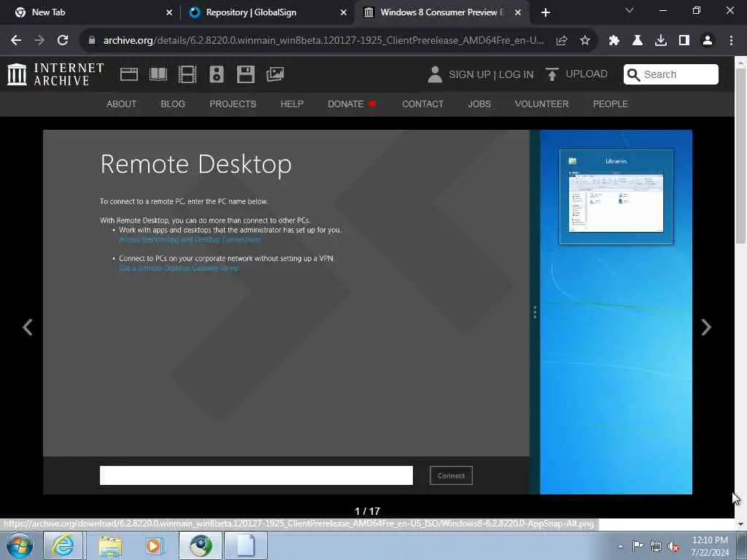Open the Chrome three-dot menu
The height and width of the screenshot is (560, 747).
731,41
